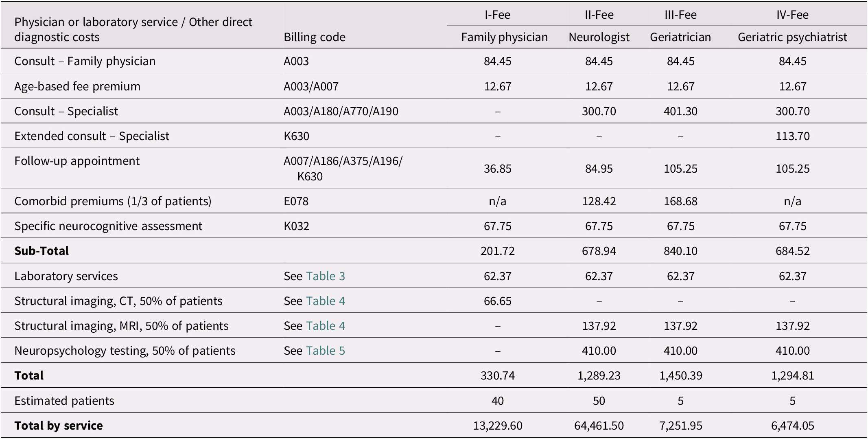This screenshot has height=439, width=868.
Task: Click the IV-Fee column header
Action: coord(792,15)
